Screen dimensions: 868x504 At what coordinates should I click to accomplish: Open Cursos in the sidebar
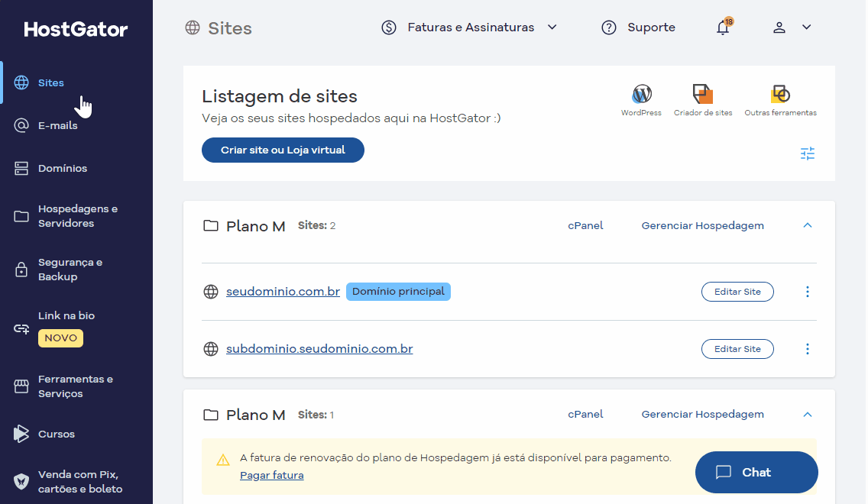pos(57,434)
